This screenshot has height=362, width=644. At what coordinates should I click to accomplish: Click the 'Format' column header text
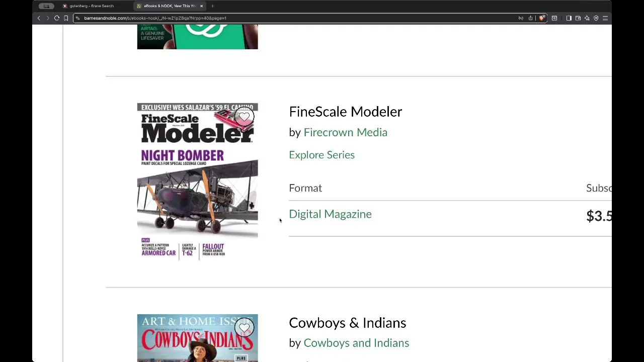[305, 188]
